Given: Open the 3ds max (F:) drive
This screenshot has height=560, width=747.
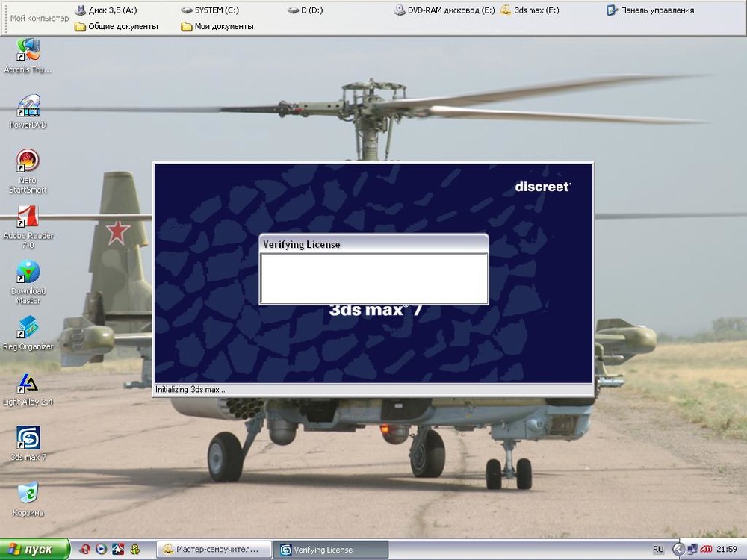Looking at the screenshot, I should (530, 10).
